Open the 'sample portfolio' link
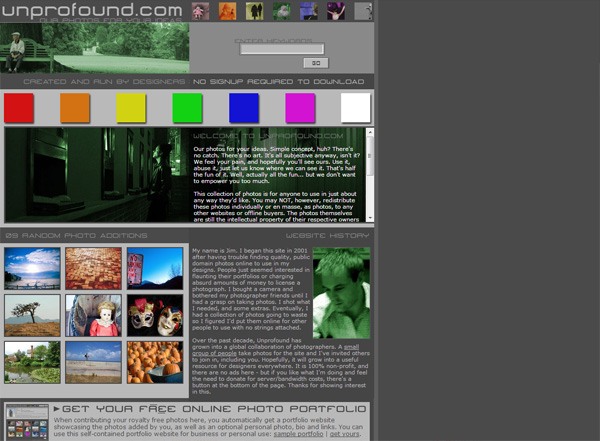This screenshot has width=600, height=441. [x=298, y=434]
